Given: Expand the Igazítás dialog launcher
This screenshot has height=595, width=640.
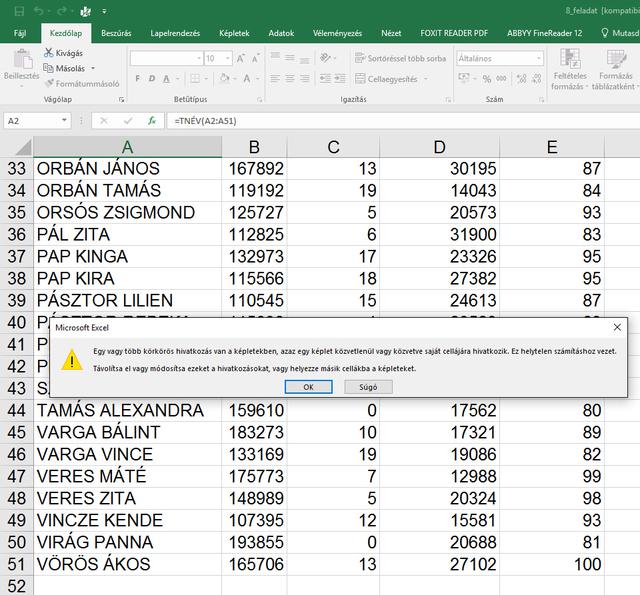Looking at the screenshot, I should click(448, 100).
